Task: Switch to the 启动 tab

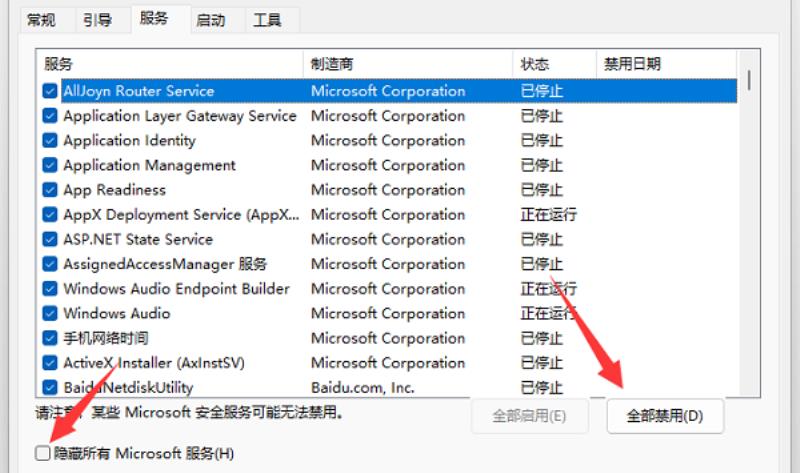Action: pos(211,20)
